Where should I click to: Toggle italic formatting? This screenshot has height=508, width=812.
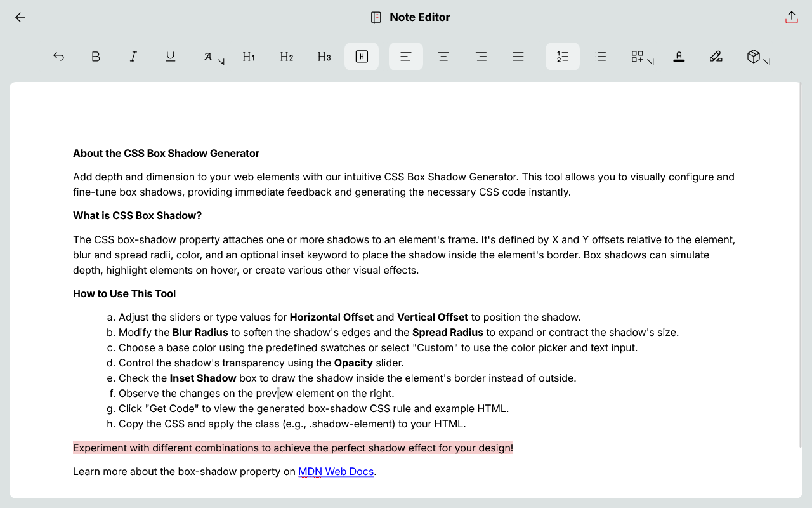coord(133,57)
